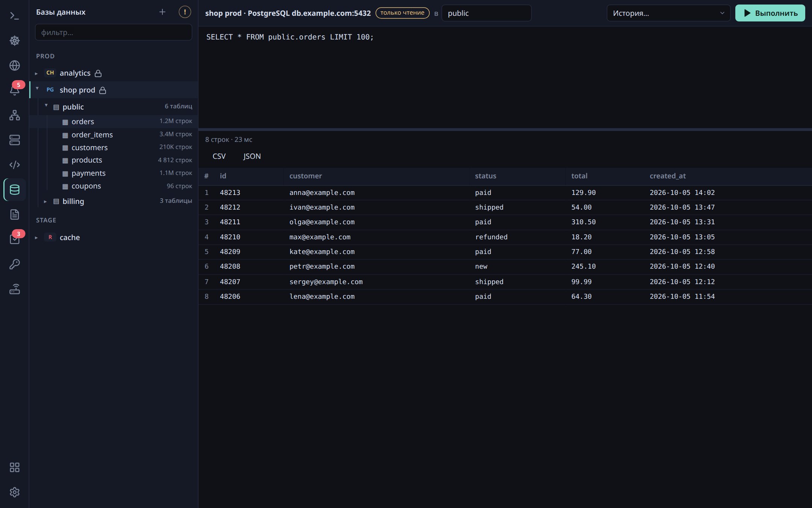Open the globe network icon
Image resolution: width=812 pixels, height=508 pixels.
[x=14, y=65]
